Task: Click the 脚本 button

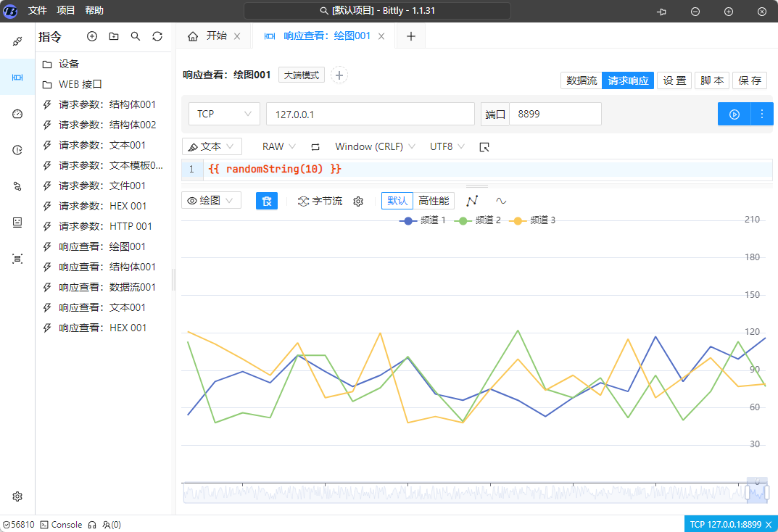Action: point(712,80)
